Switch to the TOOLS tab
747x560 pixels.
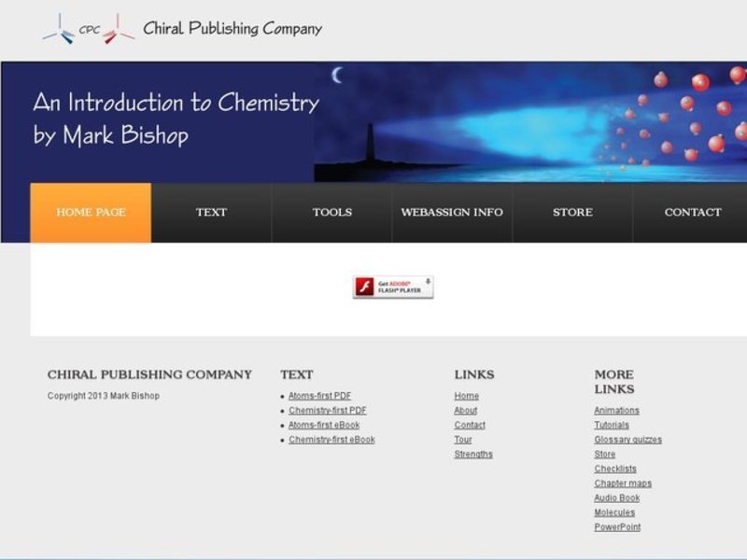(x=332, y=212)
